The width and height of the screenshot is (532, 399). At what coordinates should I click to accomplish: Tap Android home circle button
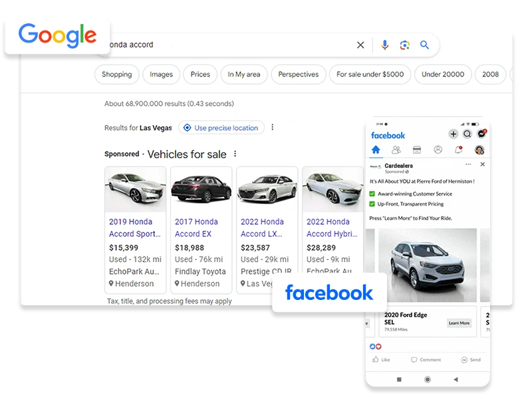[428, 379]
